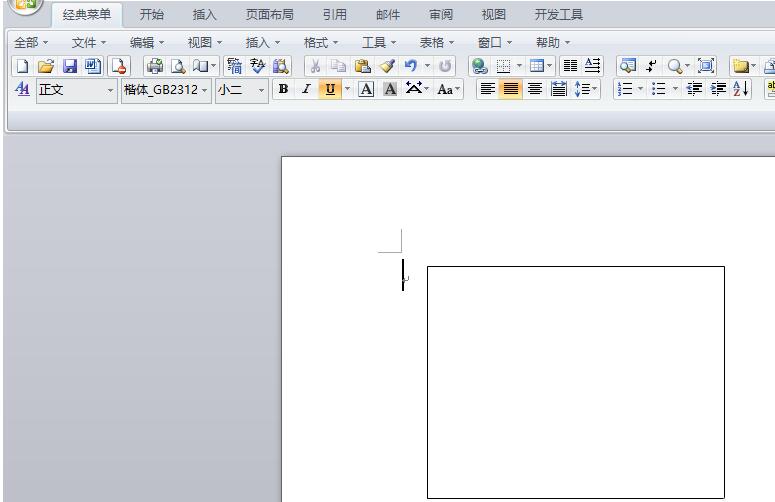Open 邮件 tab
The height and width of the screenshot is (502, 775).
388,15
